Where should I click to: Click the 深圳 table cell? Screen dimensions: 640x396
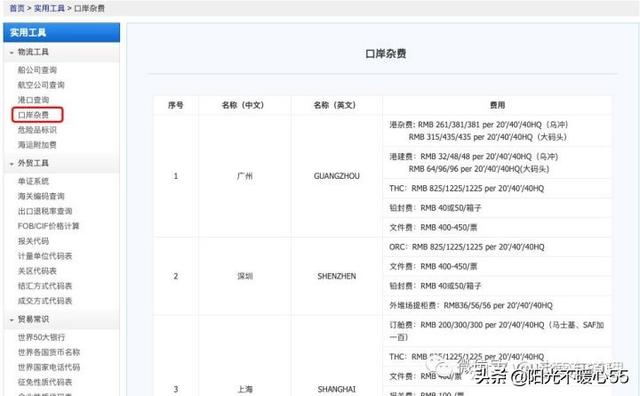(x=245, y=276)
